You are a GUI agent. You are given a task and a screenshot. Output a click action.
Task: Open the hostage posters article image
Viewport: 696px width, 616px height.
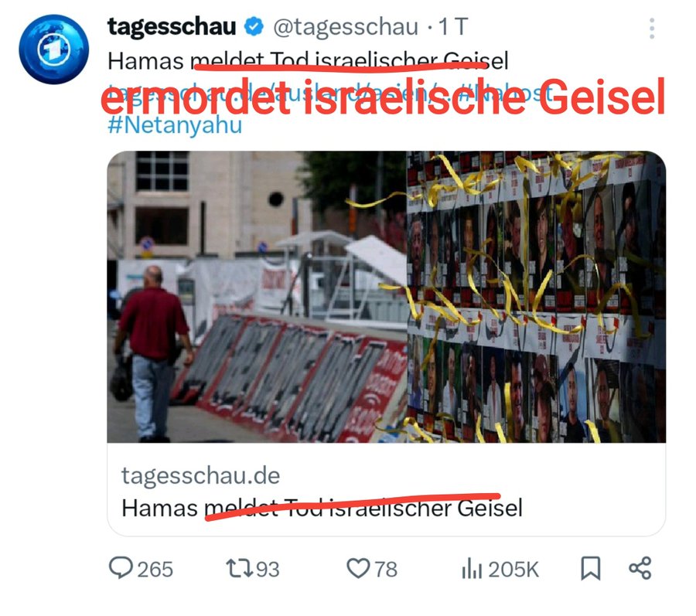click(x=386, y=297)
